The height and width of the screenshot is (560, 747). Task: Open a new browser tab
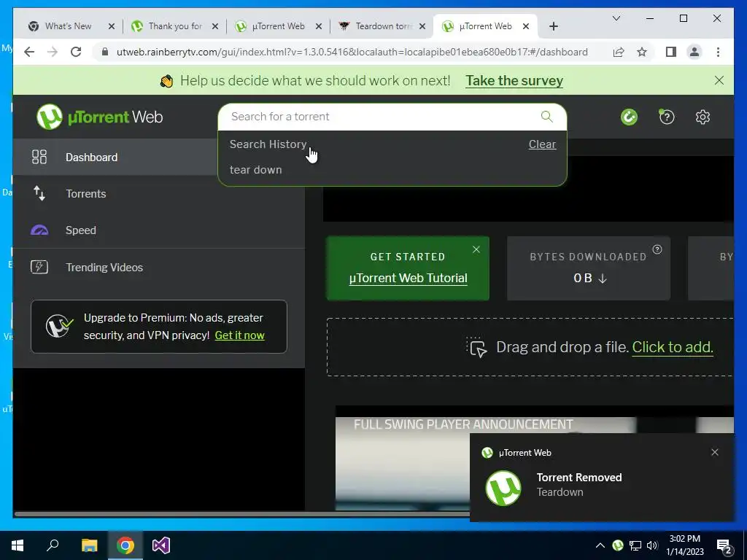pos(553,26)
